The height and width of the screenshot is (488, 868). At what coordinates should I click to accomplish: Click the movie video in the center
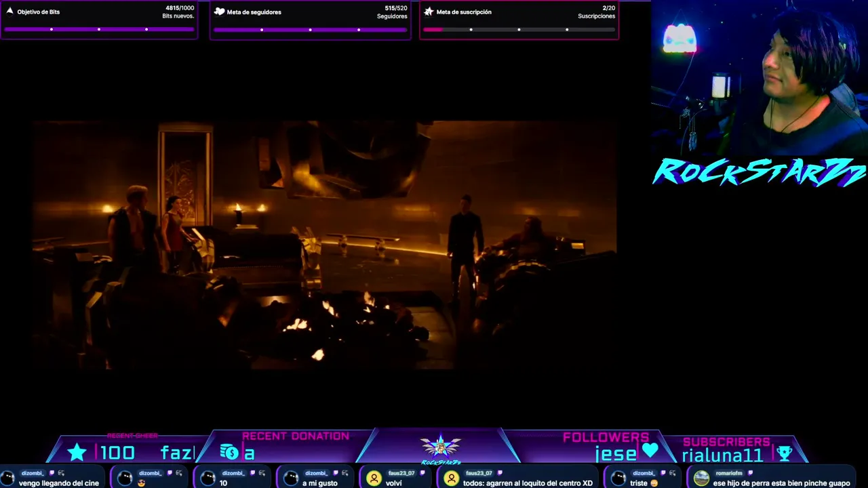pos(324,245)
